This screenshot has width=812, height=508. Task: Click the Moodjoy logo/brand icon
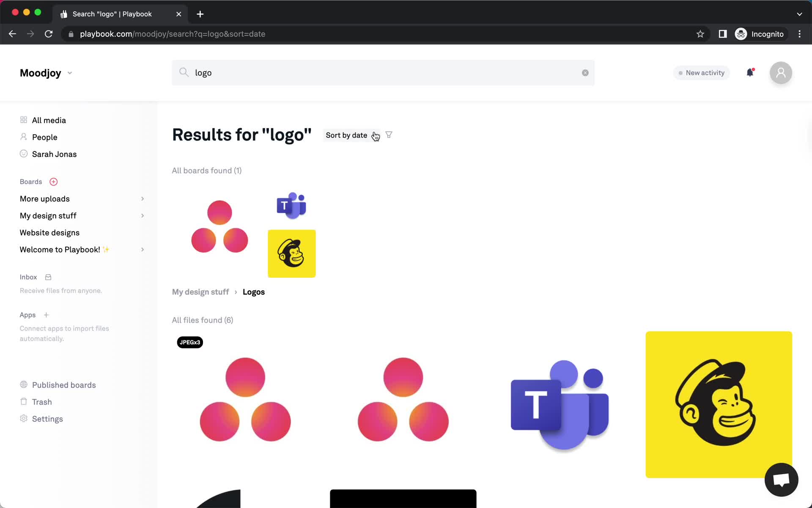click(40, 72)
